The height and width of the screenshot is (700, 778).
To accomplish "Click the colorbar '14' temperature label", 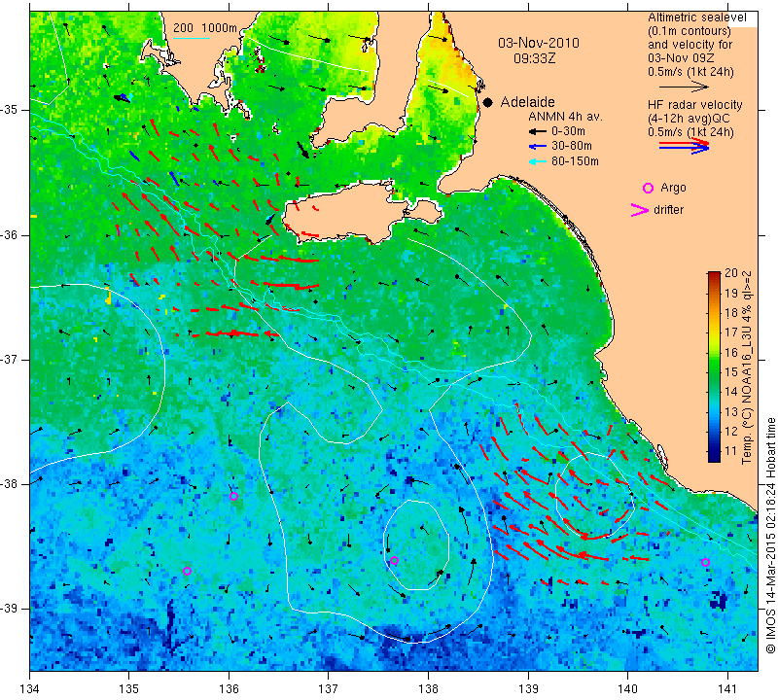I will point(731,392).
